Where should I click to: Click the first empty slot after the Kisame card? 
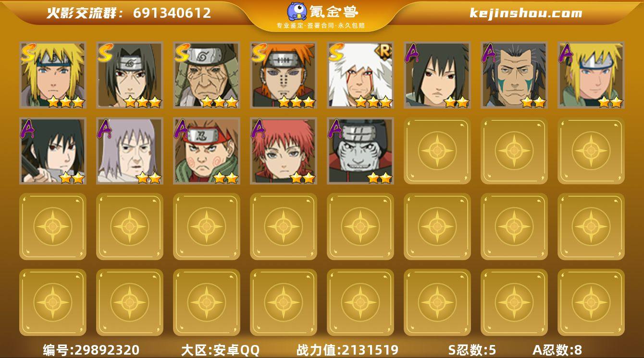tap(437, 151)
